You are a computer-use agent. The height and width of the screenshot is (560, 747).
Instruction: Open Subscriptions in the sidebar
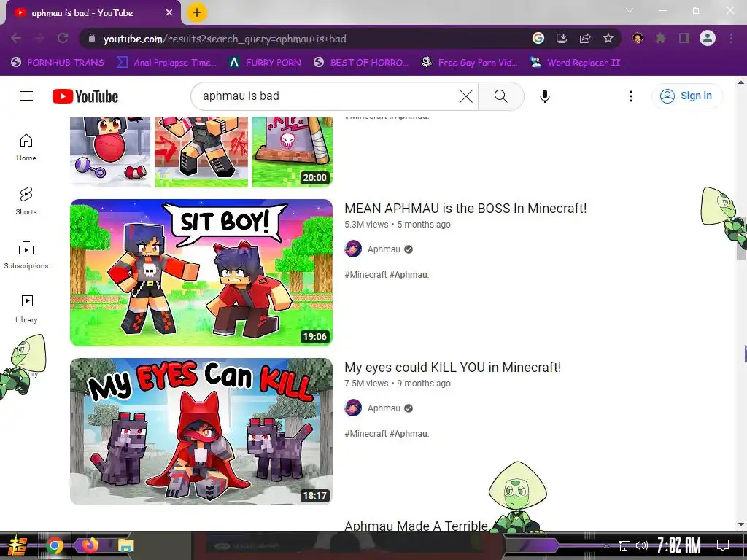click(26, 255)
